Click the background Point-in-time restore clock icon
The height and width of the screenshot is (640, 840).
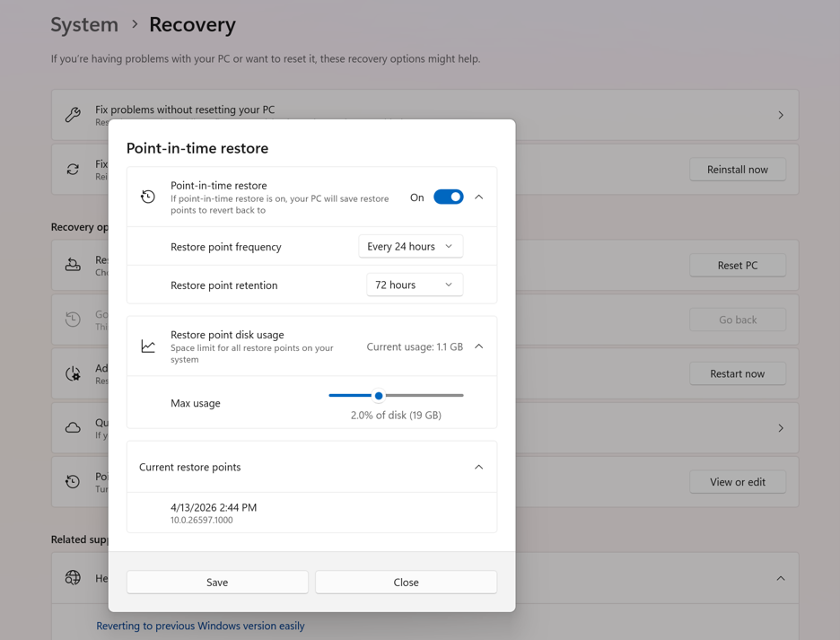(x=73, y=482)
